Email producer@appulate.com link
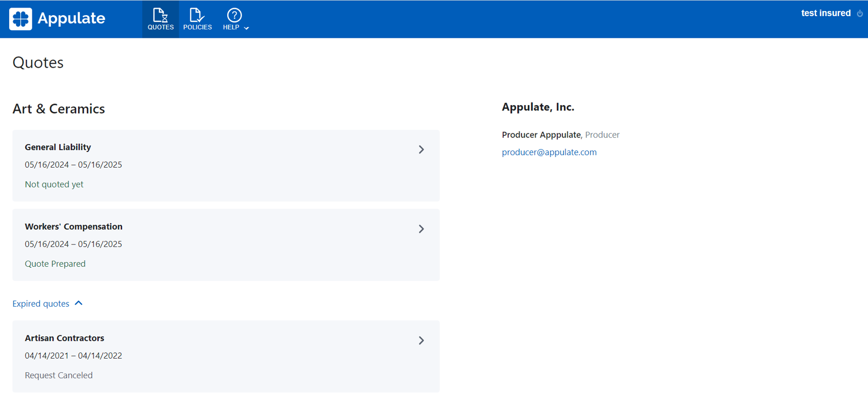Image resolution: width=868 pixels, height=398 pixels. 549,152
